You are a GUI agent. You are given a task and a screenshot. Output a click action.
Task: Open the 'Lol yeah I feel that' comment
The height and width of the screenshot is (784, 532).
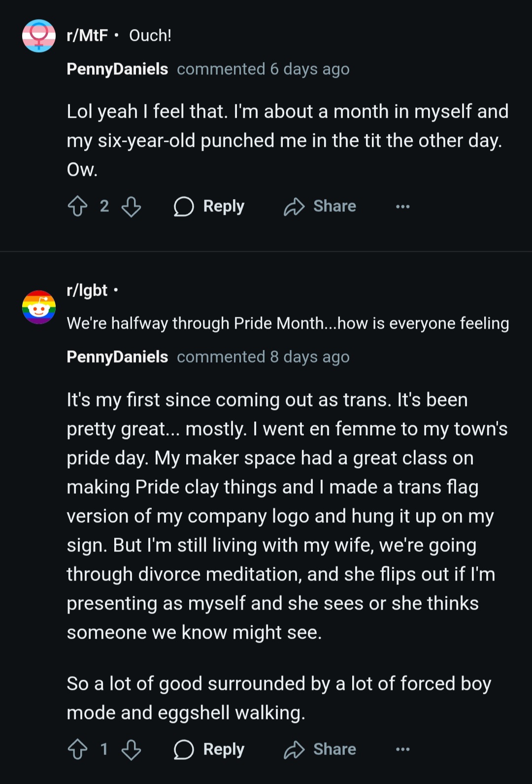[x=288, y=140]
